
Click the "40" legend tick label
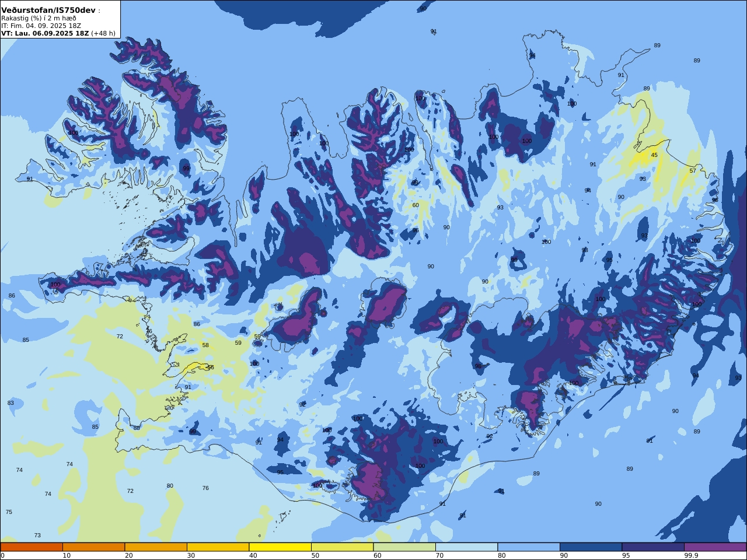(x=253, y=555)
